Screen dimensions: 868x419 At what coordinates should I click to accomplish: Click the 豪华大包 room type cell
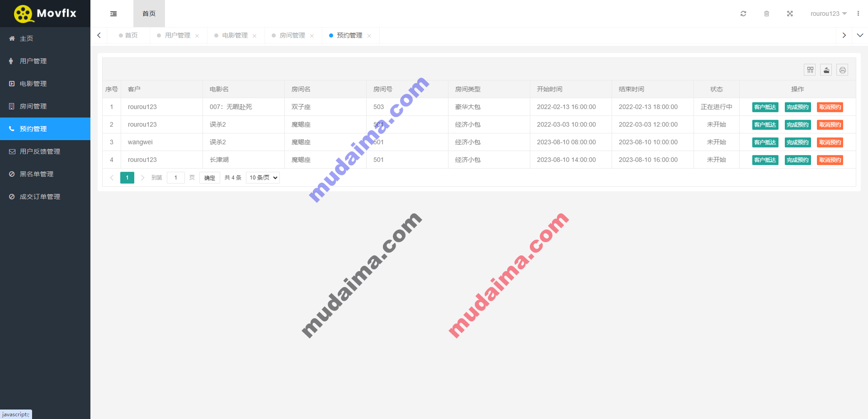pyautogui.click(x=489, y=107)
